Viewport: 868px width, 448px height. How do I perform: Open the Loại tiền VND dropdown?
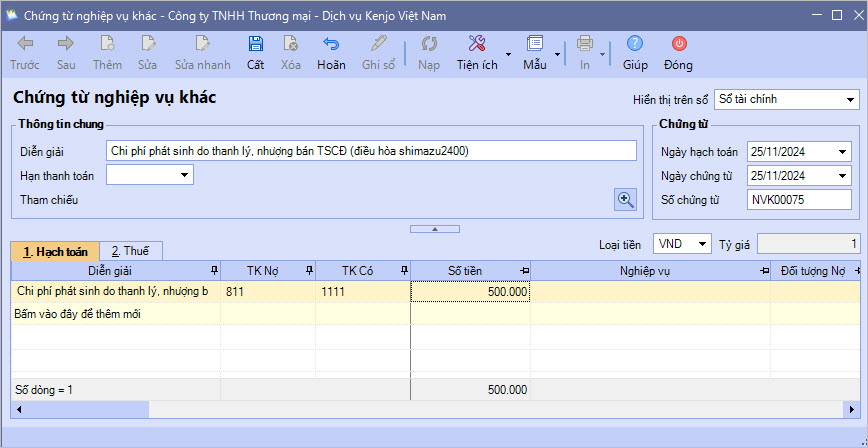coord(704,243)
